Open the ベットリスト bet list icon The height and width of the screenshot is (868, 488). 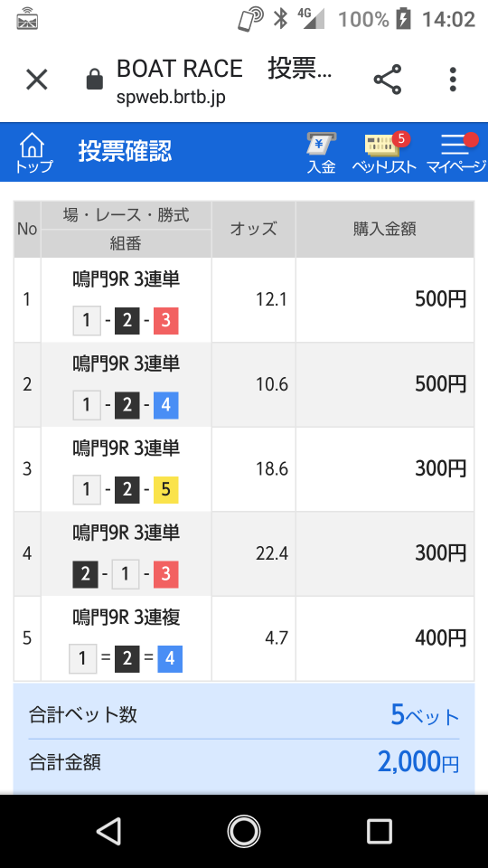[x=384, y=153]
